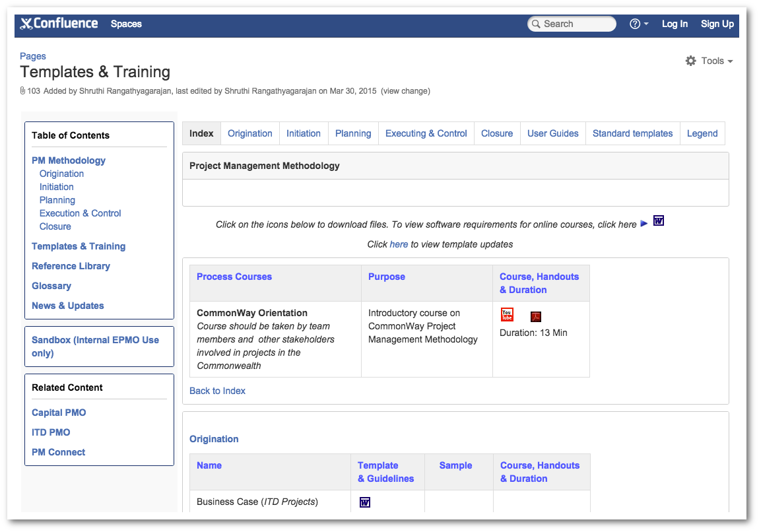Open the Reference Library link

click(71, 266)
